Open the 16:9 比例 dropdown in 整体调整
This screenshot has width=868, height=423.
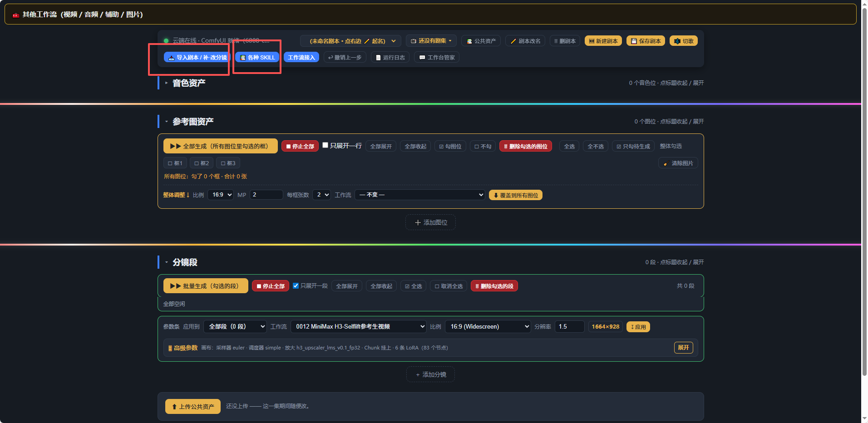221,195
